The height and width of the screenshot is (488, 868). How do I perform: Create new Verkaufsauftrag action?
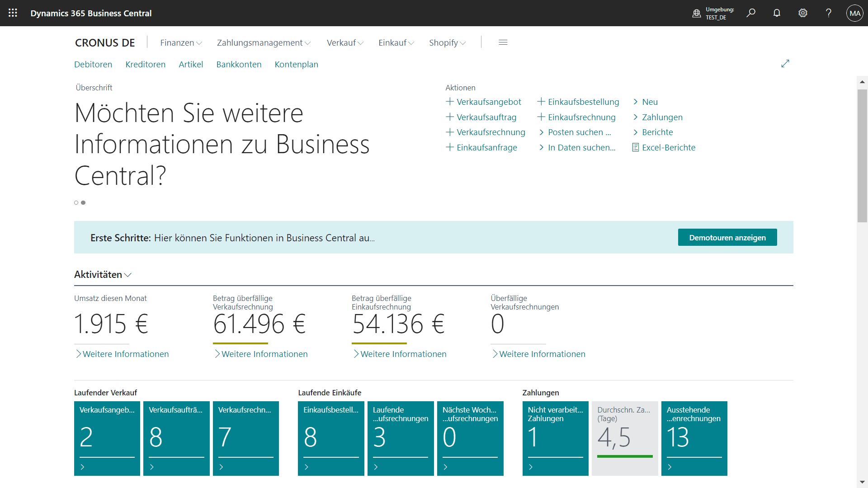481,117
